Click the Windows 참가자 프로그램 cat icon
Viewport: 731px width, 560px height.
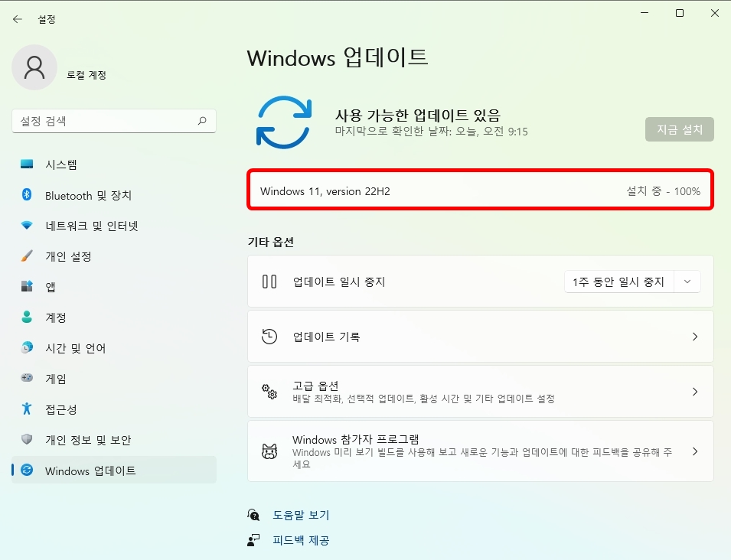coord(269,451)
